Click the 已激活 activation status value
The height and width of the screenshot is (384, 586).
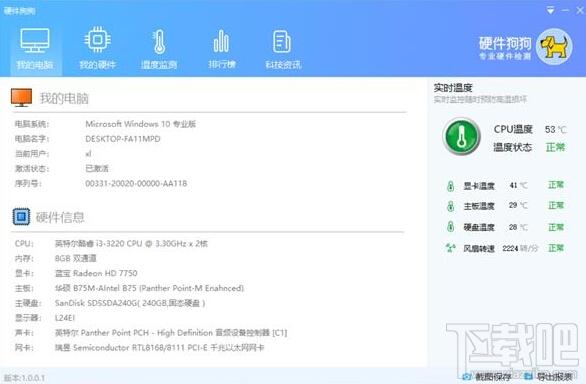pos(97,168)
